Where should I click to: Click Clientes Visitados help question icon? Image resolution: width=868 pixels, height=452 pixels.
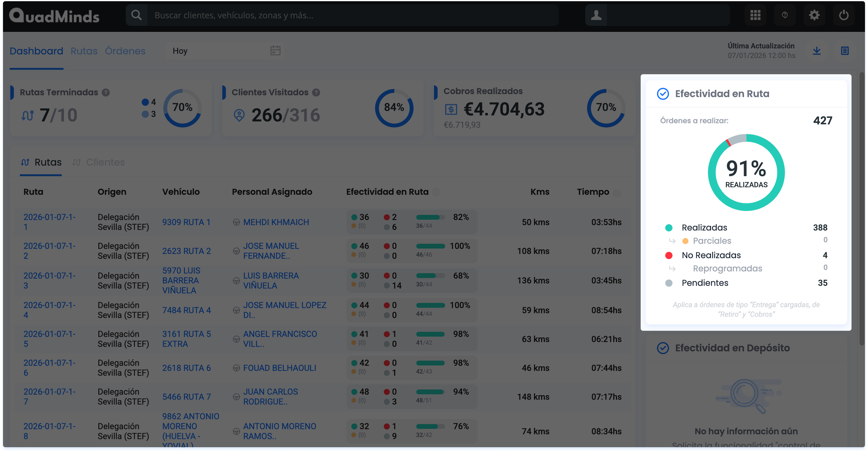click(x=316, y=93)
